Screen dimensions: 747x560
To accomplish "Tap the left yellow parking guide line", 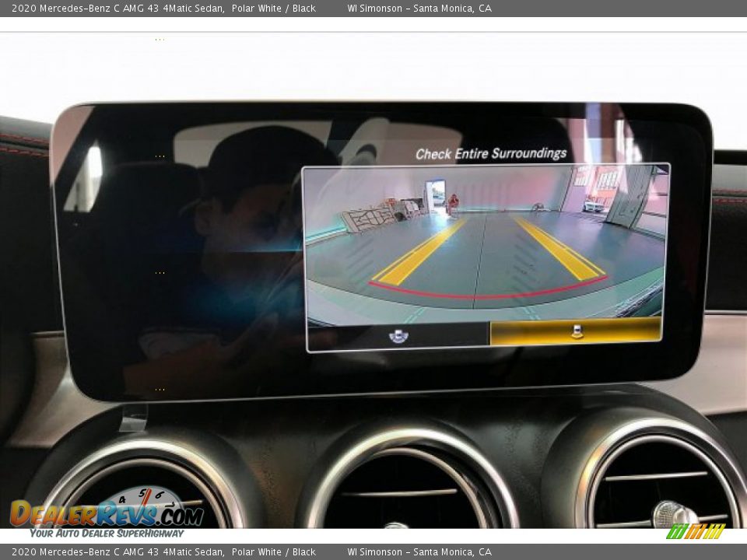I will click(419, 253).
